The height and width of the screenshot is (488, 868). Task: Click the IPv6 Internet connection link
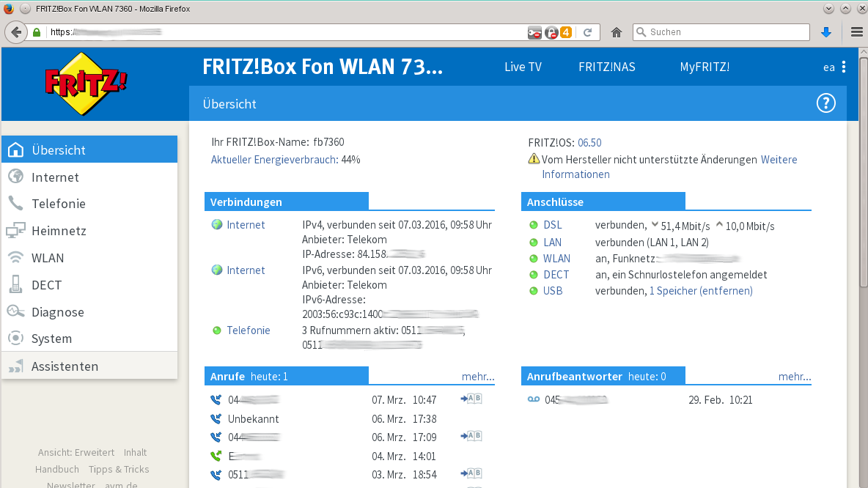[x=246, y=270]
